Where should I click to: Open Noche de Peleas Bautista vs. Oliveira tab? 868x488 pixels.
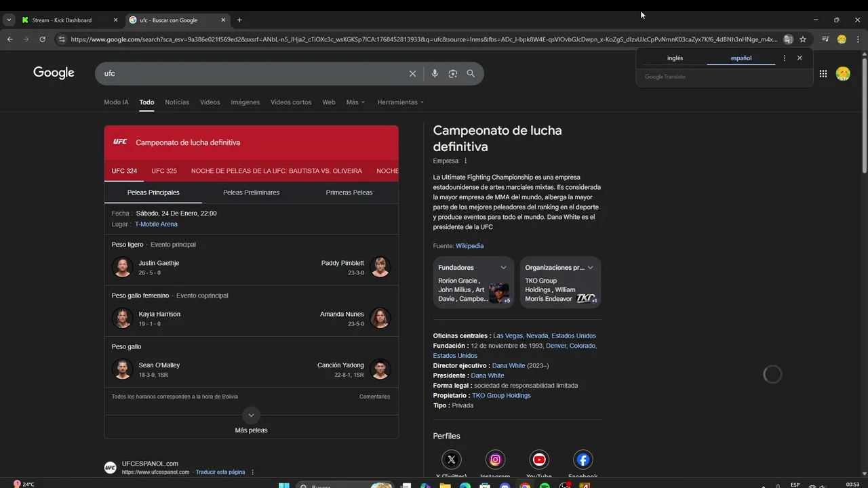click(x=277, y=171)
